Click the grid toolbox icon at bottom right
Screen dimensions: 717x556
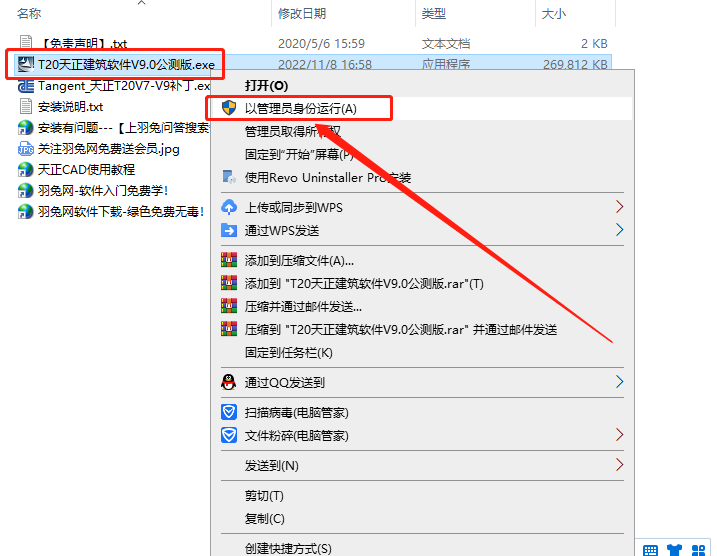click(698, 550)
